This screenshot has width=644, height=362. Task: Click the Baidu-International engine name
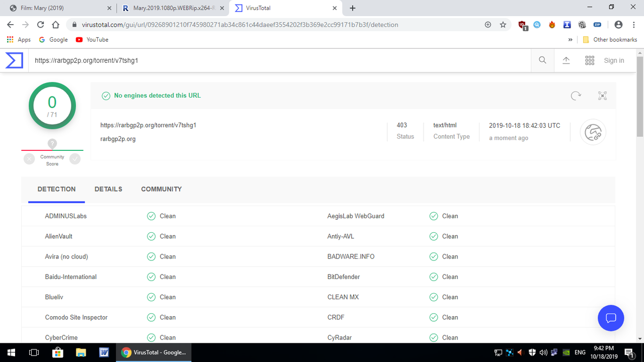71,277
